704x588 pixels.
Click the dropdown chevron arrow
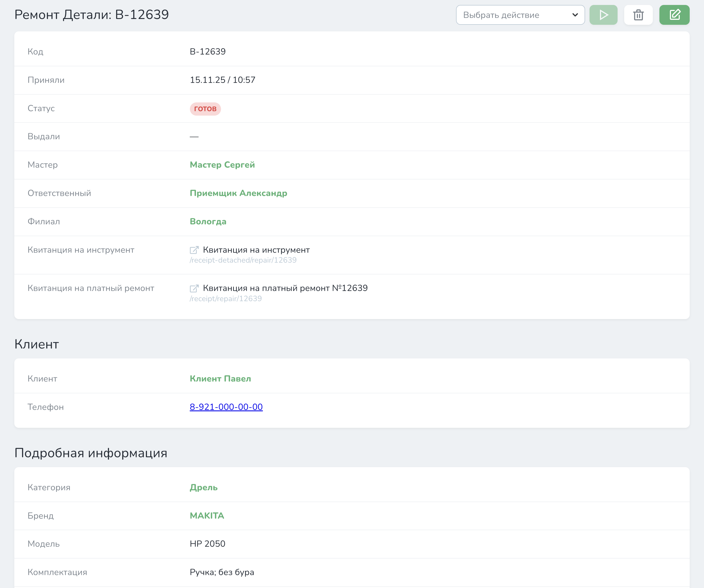575,15
